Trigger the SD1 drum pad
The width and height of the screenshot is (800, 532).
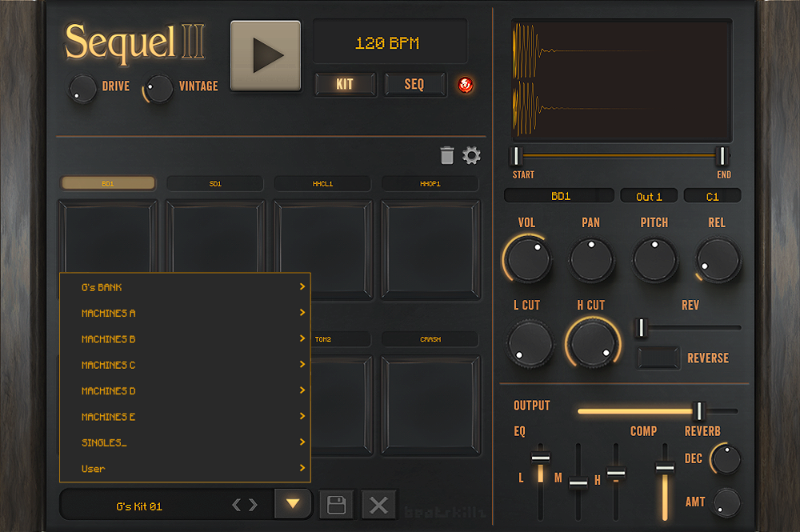215,236
